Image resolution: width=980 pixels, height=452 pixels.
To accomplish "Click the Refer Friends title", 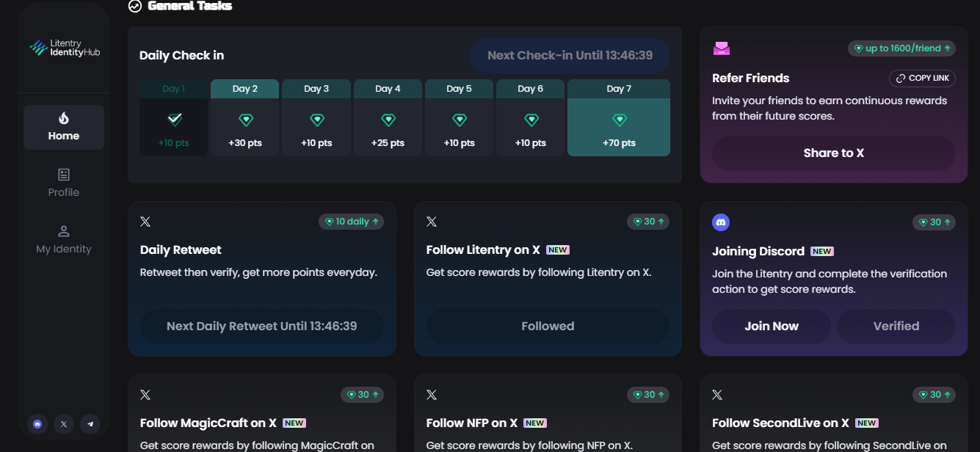I will pyautogui.click(x=751, y=78).
